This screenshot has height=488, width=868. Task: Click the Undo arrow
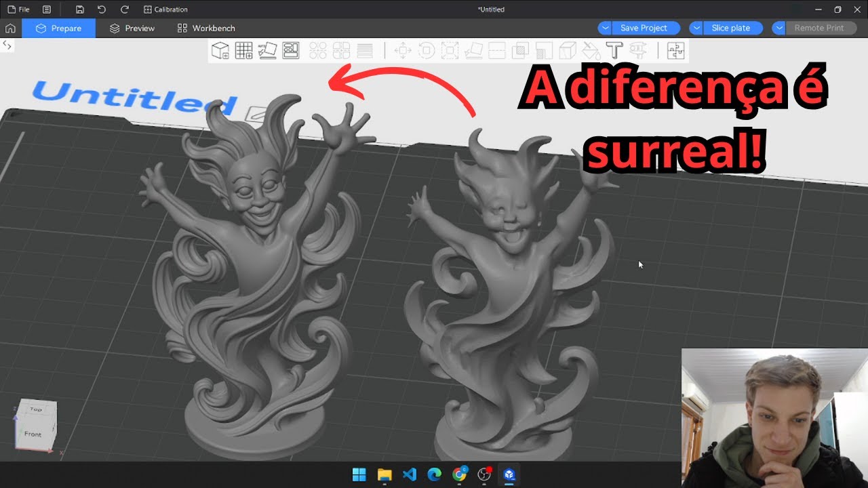[102, 9]
